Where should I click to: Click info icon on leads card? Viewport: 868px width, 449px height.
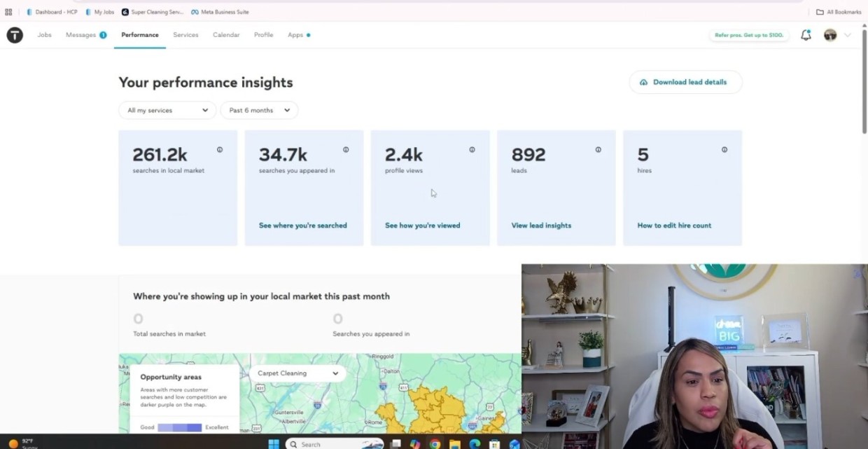tap(598, 149)
